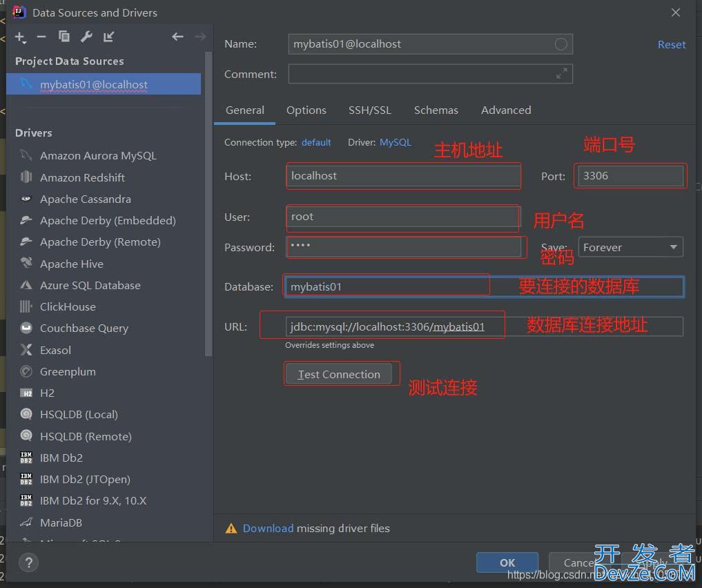The width and height of the screenshot is (702, 588).
Task: Close the Data Sources and Drivers dialog
Action: tap(676, 12)
